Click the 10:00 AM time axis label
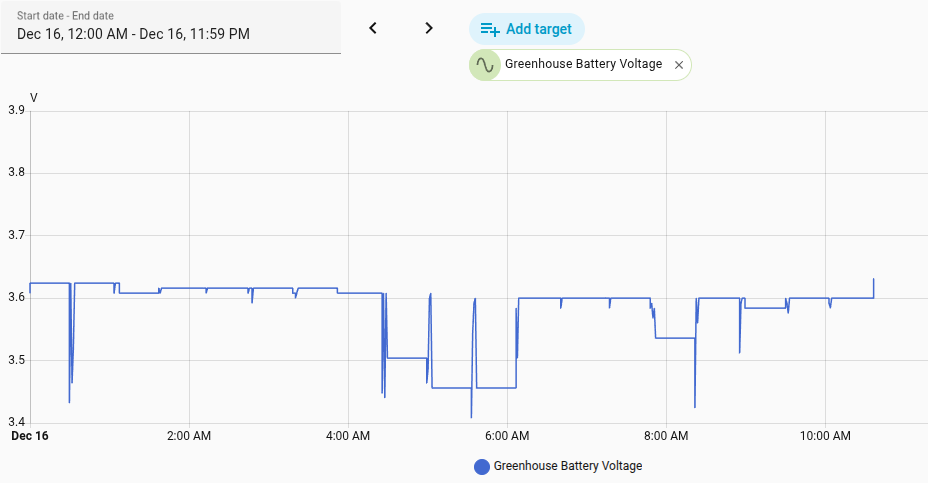 825,436
